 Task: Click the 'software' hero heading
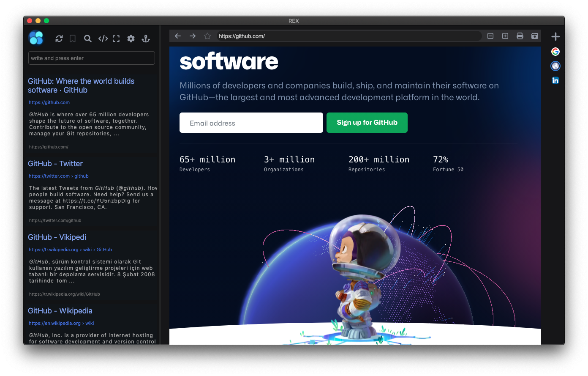point(229,61)
